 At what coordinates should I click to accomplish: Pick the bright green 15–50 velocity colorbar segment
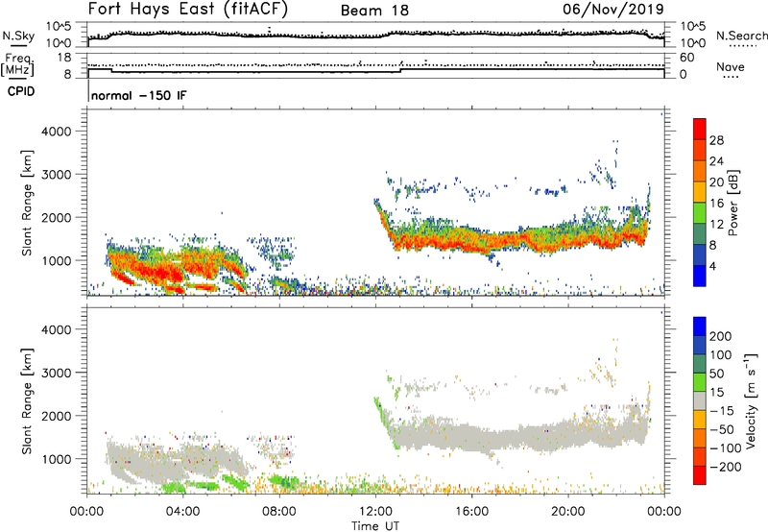[700, 382]
